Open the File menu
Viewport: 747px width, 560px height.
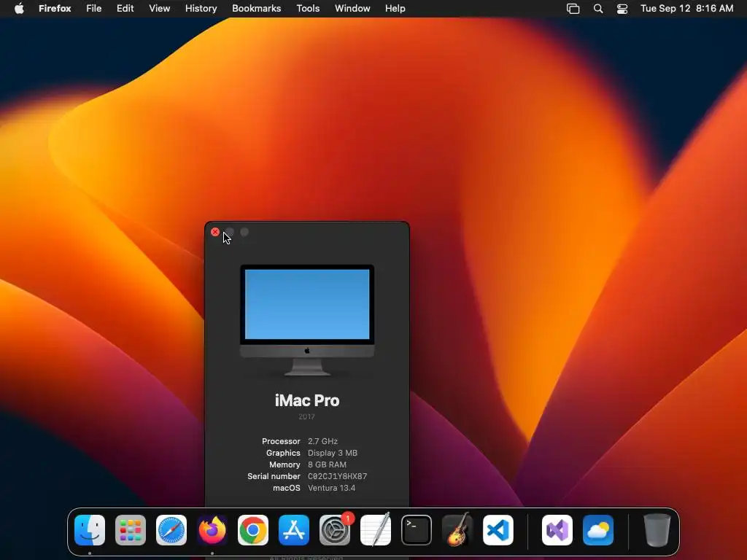tap(94, 9)
